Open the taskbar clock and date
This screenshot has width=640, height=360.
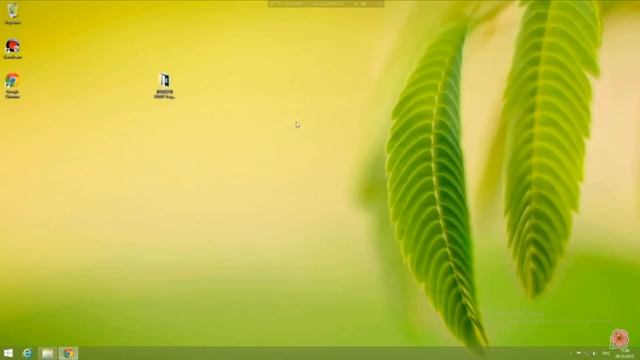[x=624, y=354]
